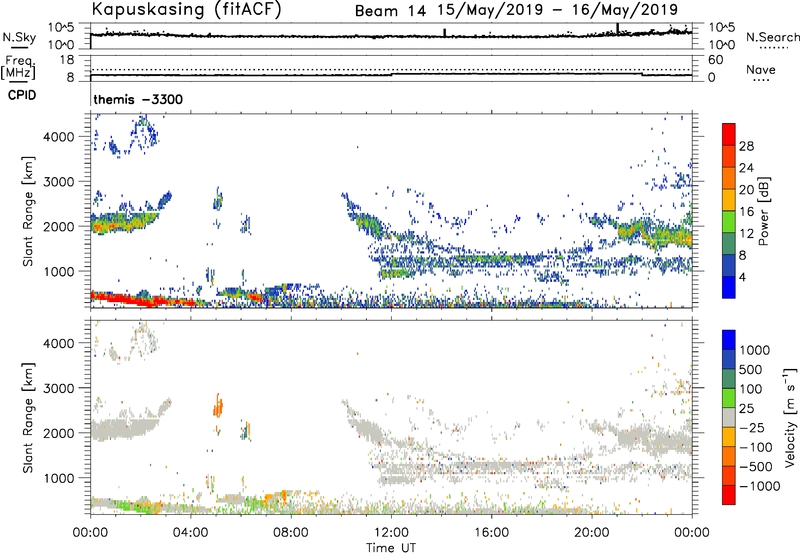
Task: Click the 4000 tick in the power panel
Action: click(x=59, y=137)
